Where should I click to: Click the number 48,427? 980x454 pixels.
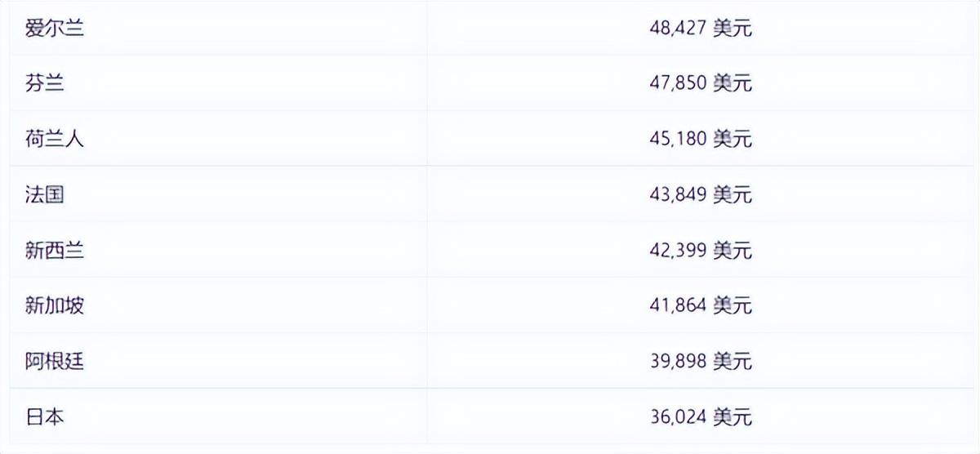pyautogui.click(x=678, y=29)
